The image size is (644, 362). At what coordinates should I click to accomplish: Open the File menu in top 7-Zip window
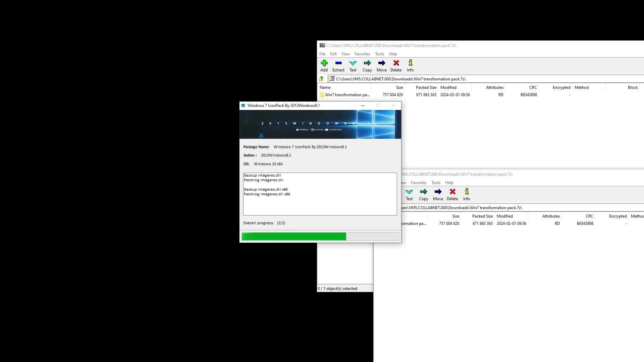click(322, 54)
